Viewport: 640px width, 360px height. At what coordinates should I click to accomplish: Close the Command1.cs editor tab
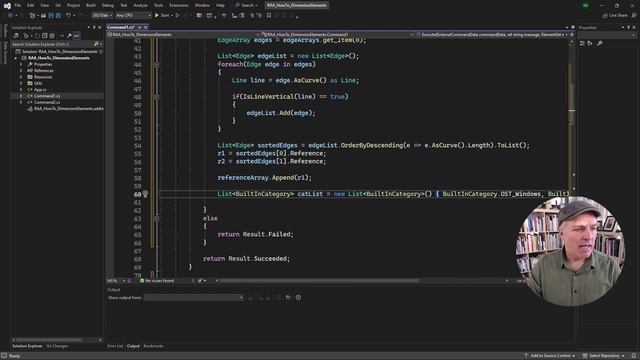pos(146,27)
